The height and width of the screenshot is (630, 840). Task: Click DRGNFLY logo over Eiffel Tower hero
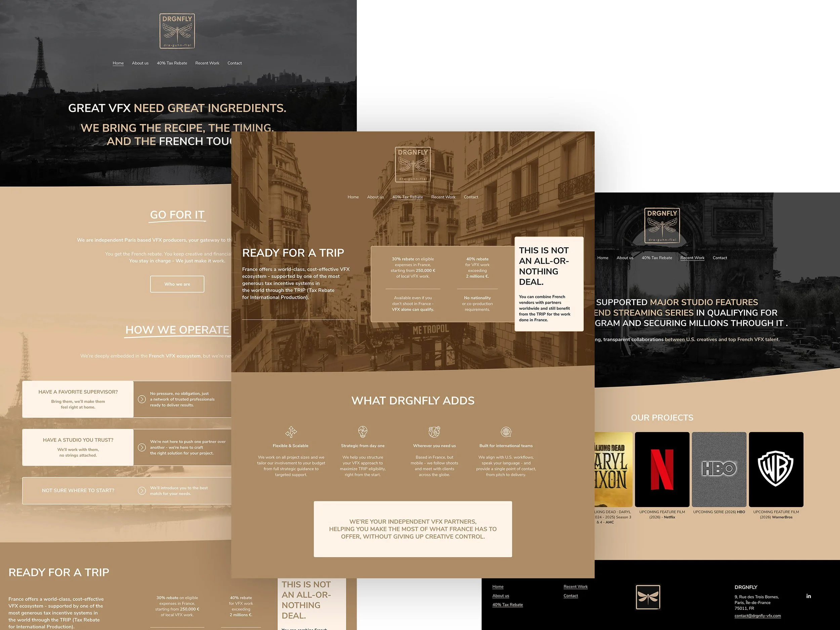[177, 31]
